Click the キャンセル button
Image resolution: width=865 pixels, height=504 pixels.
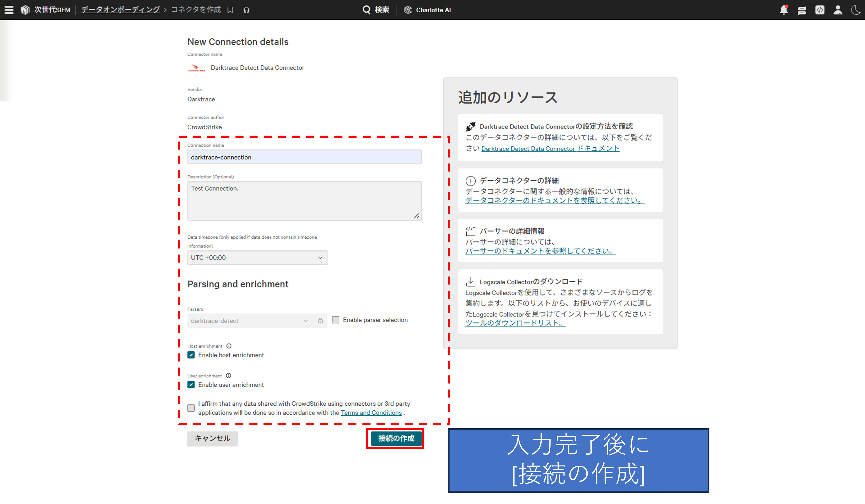(213, 439)
